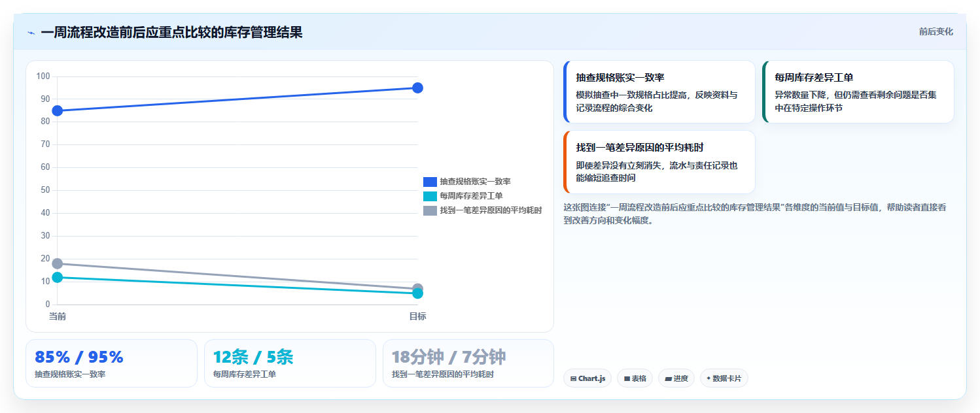980x413 pixels.
Task: Click the 85% / 95% stat value
Action: [x=79, y=357]
